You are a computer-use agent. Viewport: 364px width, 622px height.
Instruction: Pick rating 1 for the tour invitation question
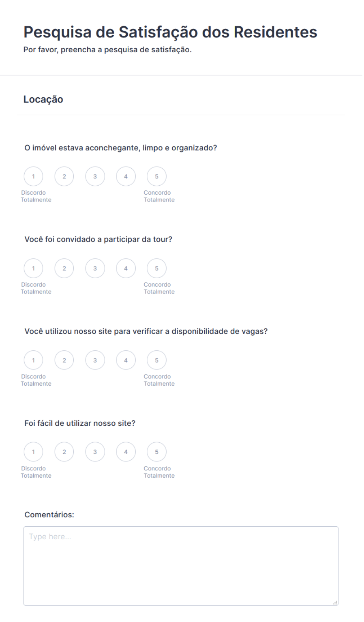[34, 268]
